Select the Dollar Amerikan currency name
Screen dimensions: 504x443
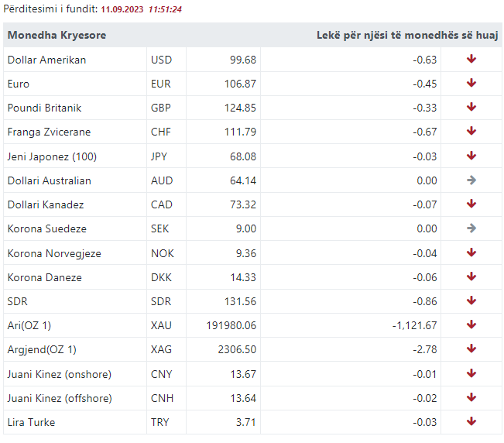[x=46, y=60]
